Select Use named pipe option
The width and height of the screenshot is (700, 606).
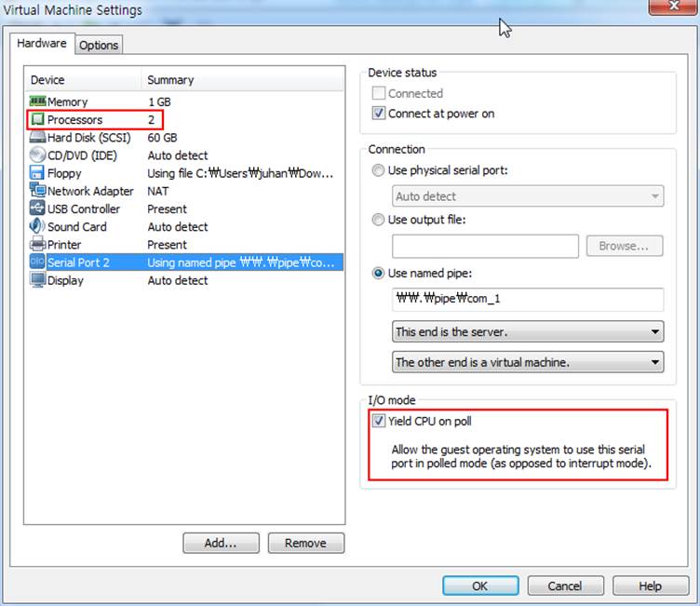(x=378, y=273)
